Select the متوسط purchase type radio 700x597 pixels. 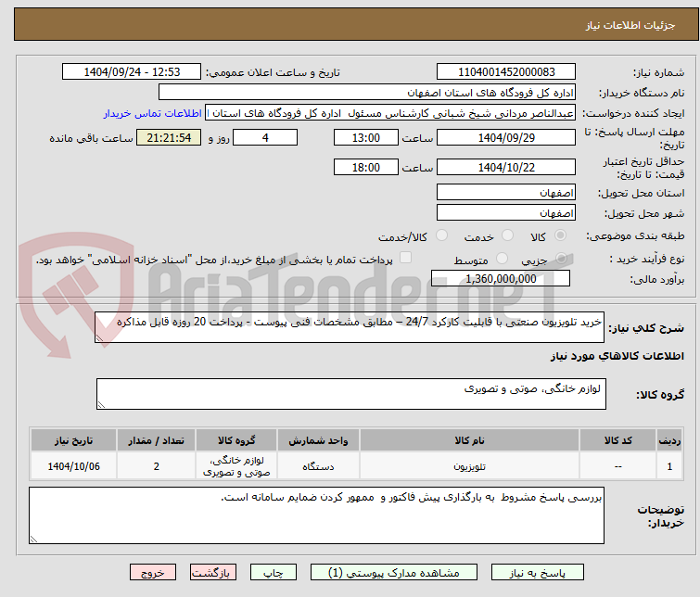click(x=503, y=258)
